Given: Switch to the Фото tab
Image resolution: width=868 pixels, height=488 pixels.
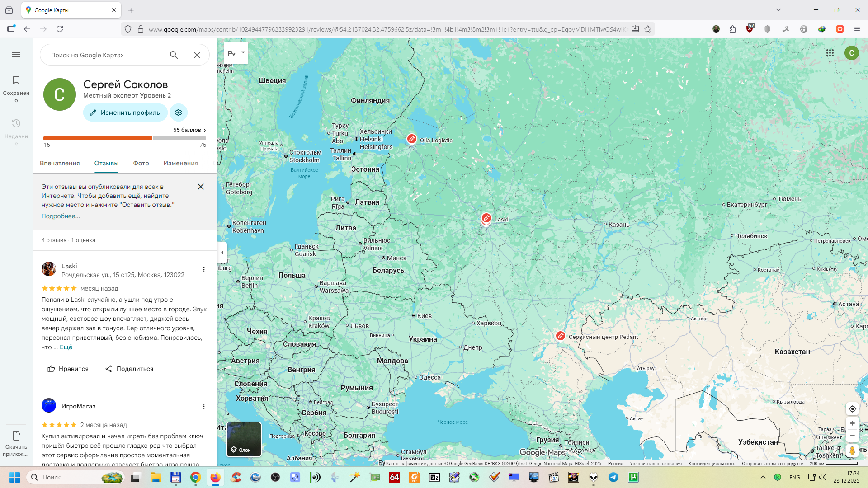Looking at the screenshot, I should click(x=141, y=163).
